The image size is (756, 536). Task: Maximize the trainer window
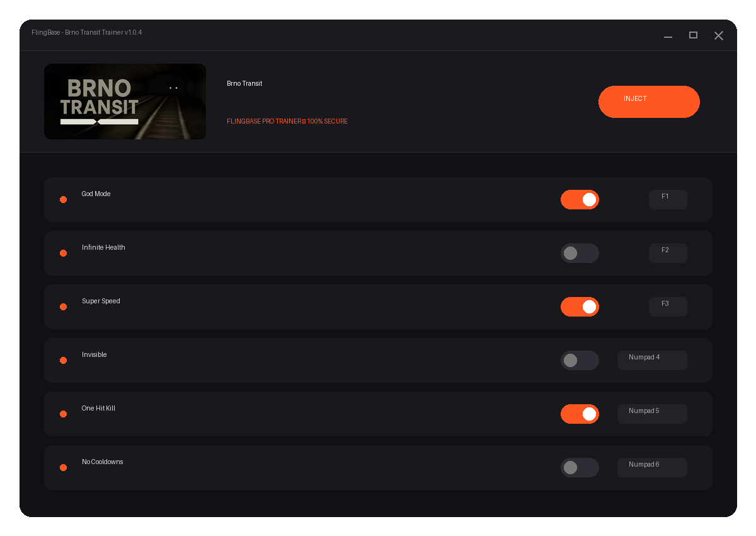693,35
